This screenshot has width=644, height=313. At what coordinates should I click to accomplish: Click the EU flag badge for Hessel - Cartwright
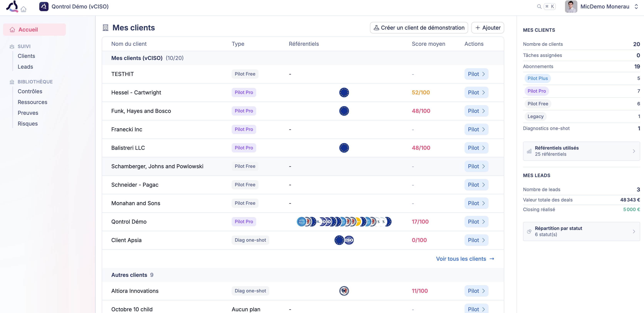click(x=344, y=92)
